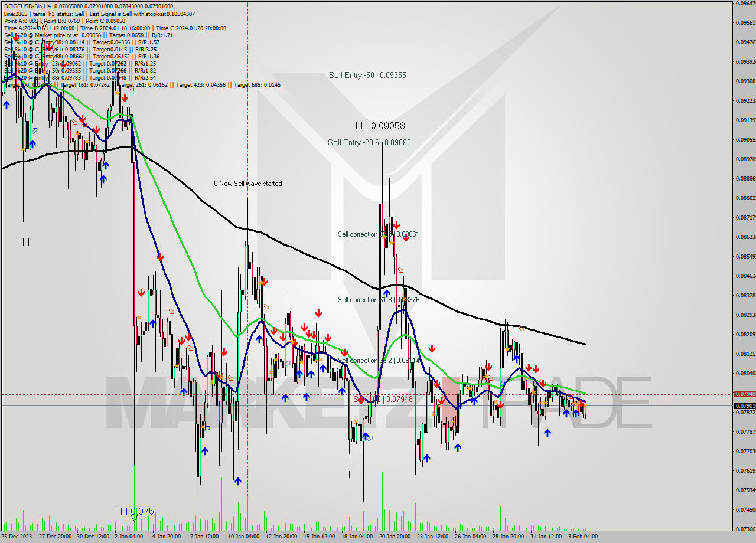Click the '3 Feb 04:00' date label
Screen dimensions: 756x543
tap(584, 536)
